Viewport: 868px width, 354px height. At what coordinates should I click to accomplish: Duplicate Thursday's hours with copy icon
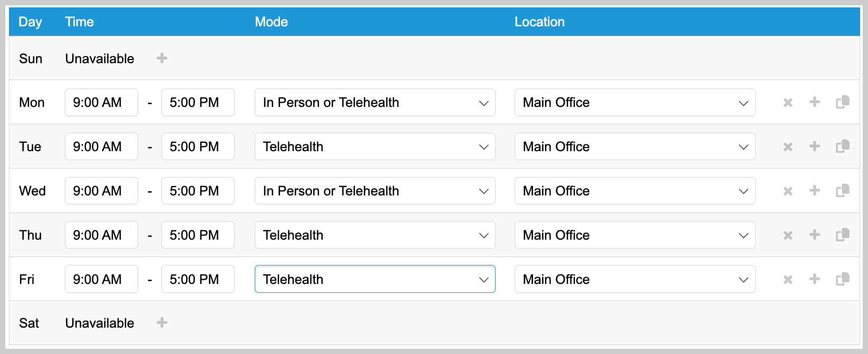tap(842, 235)
